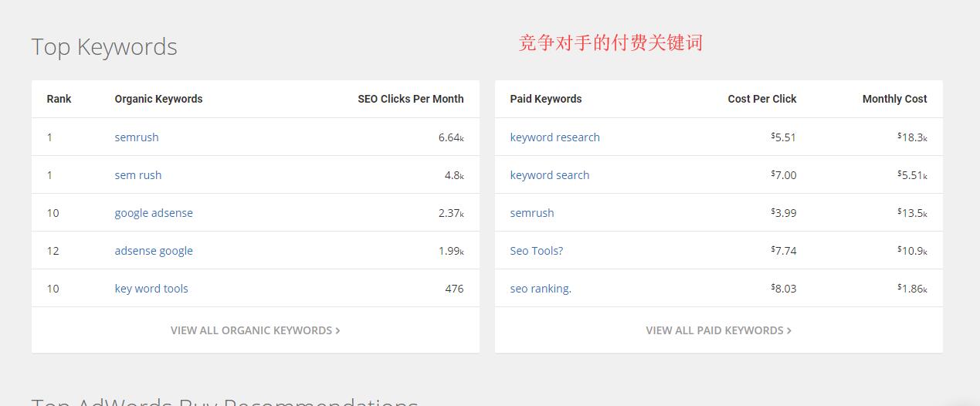This screenshot has height=406, width=980.
Task: Open the 'google adsense' organic keyword link
Action: coord(154,213)
